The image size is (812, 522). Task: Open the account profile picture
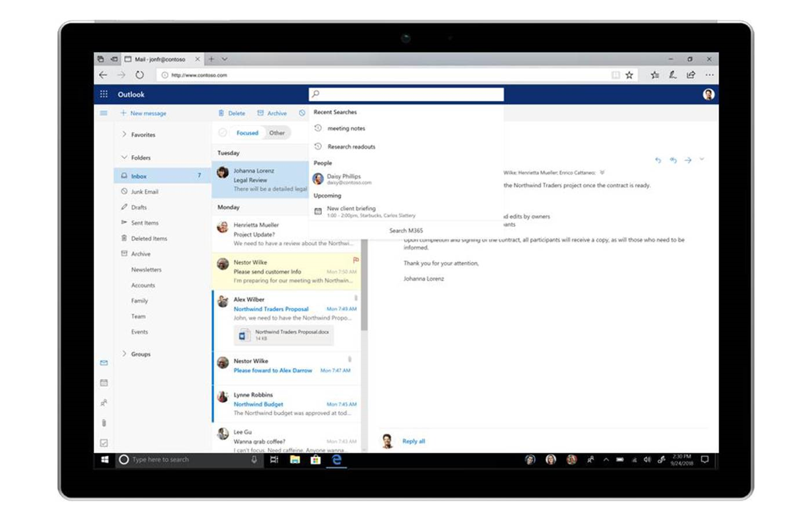tap(708, 95)
